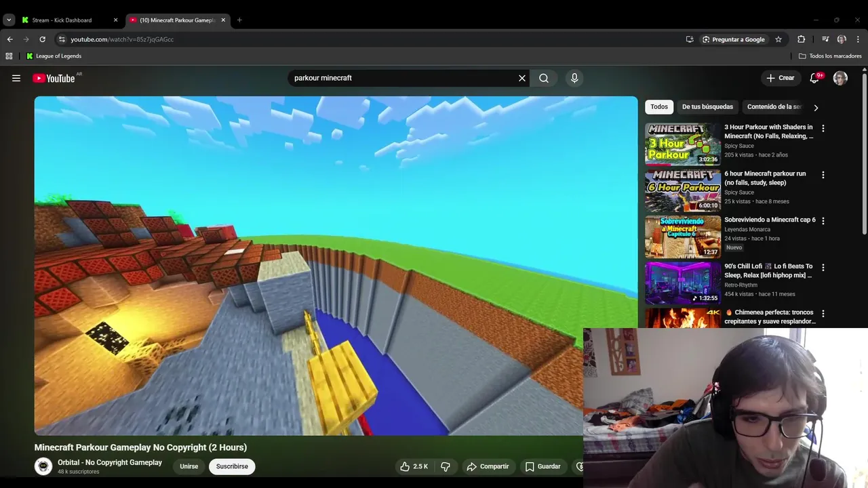
Task: Open 3 Hour Parkour video thumbnail
Action: pos(683,144)
